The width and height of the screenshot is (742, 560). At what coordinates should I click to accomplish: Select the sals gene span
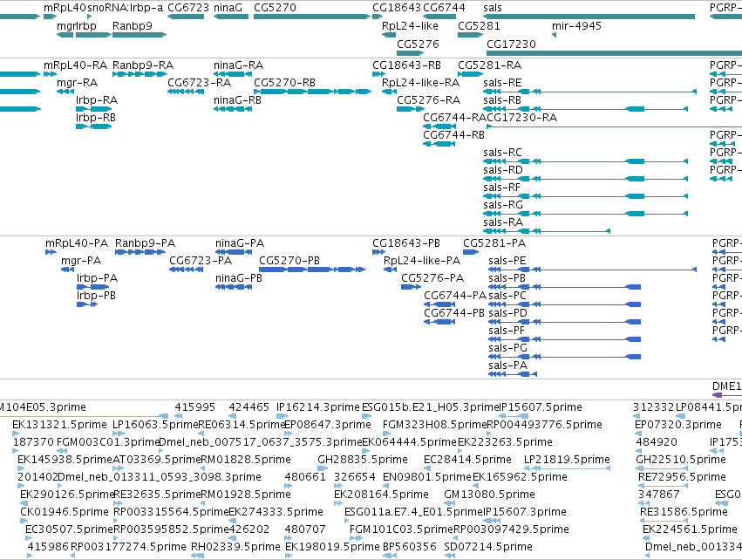pyautogui.click(x=589, y=17)
